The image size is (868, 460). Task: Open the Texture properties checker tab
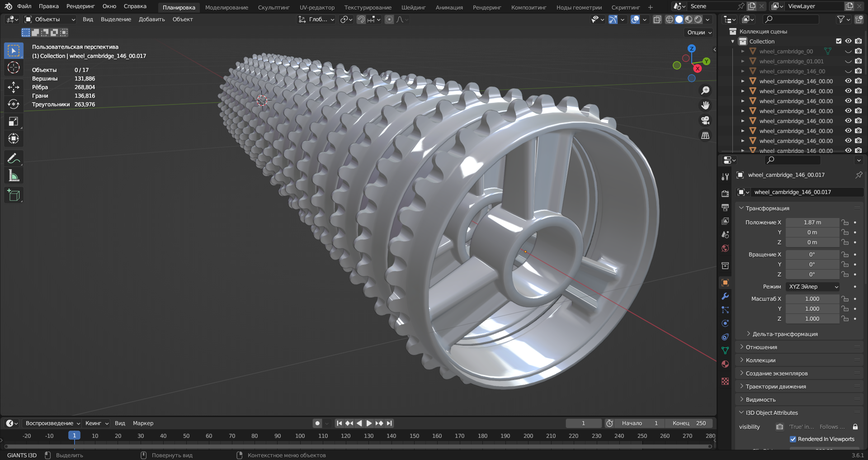725,381
